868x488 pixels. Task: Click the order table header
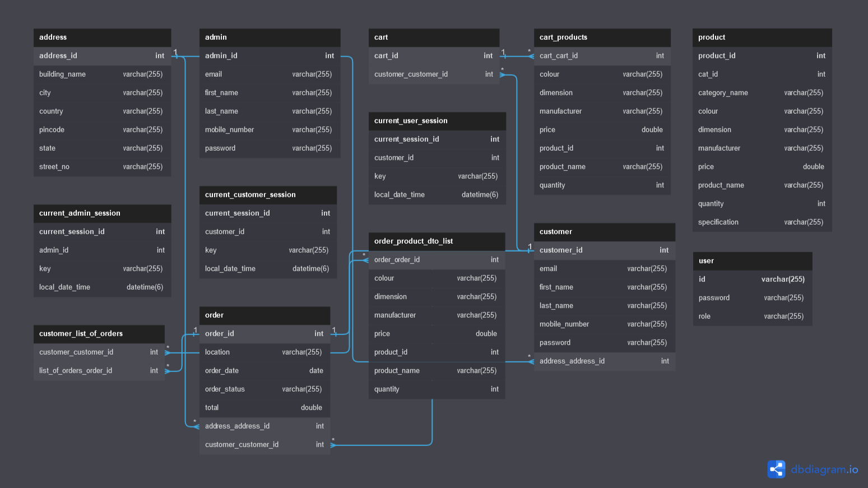264,315
